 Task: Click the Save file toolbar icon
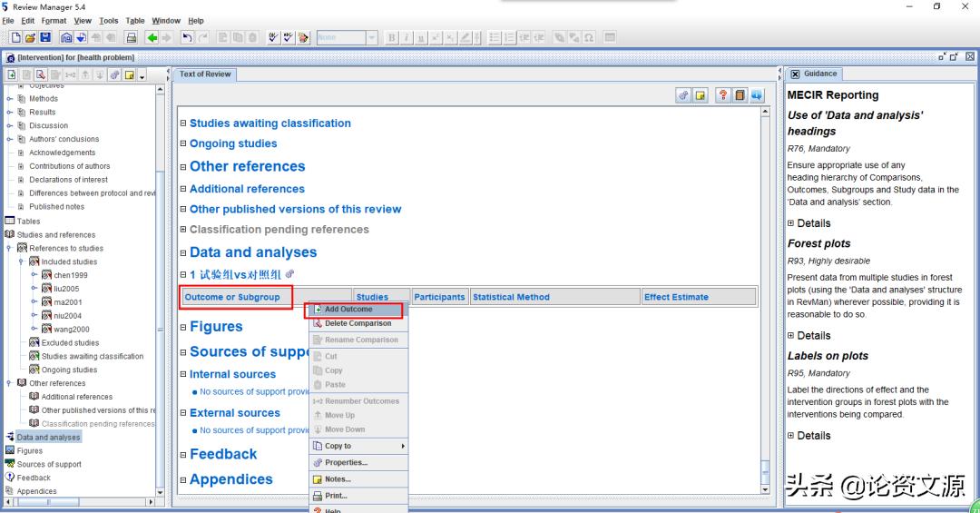coord(44,37)
